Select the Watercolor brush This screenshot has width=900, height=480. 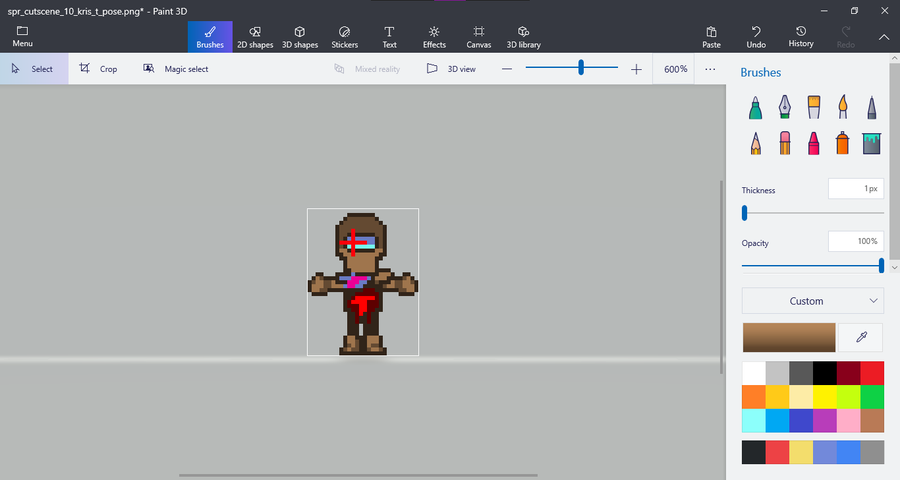843,107
